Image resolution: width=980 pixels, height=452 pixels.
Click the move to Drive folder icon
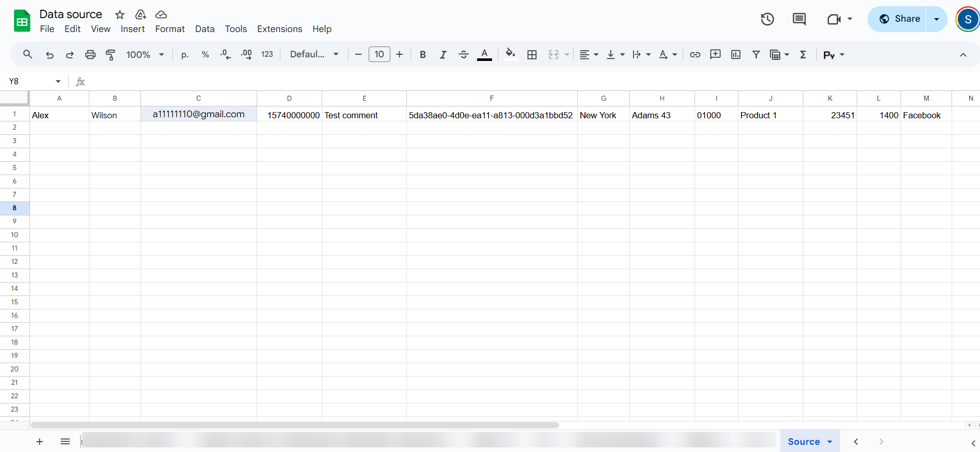coord(140,14)
